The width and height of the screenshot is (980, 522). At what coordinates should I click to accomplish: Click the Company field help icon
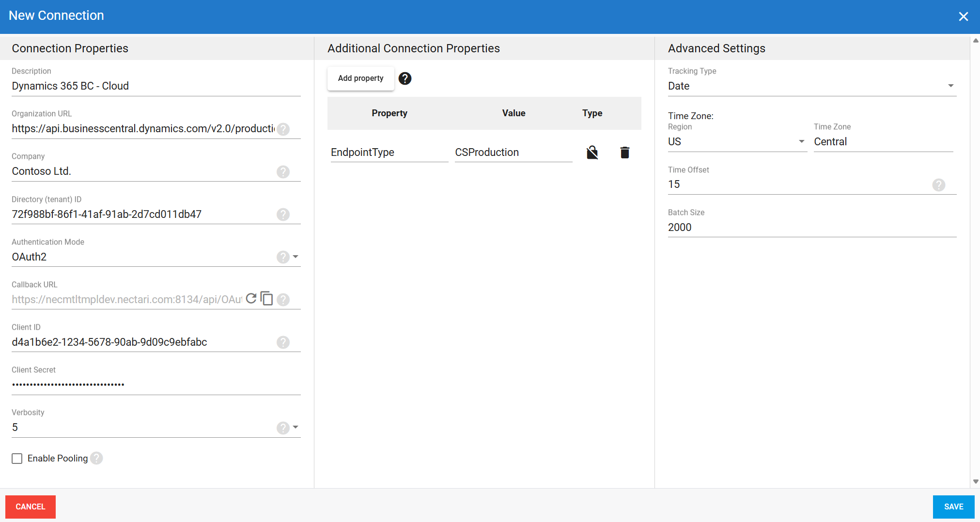(x=283, y=172)
